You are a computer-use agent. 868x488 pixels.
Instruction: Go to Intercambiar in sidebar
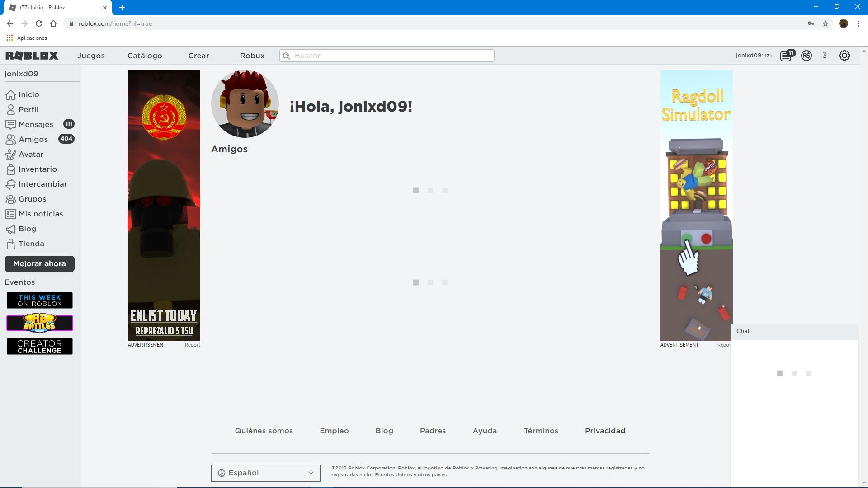tap(42, 184)
